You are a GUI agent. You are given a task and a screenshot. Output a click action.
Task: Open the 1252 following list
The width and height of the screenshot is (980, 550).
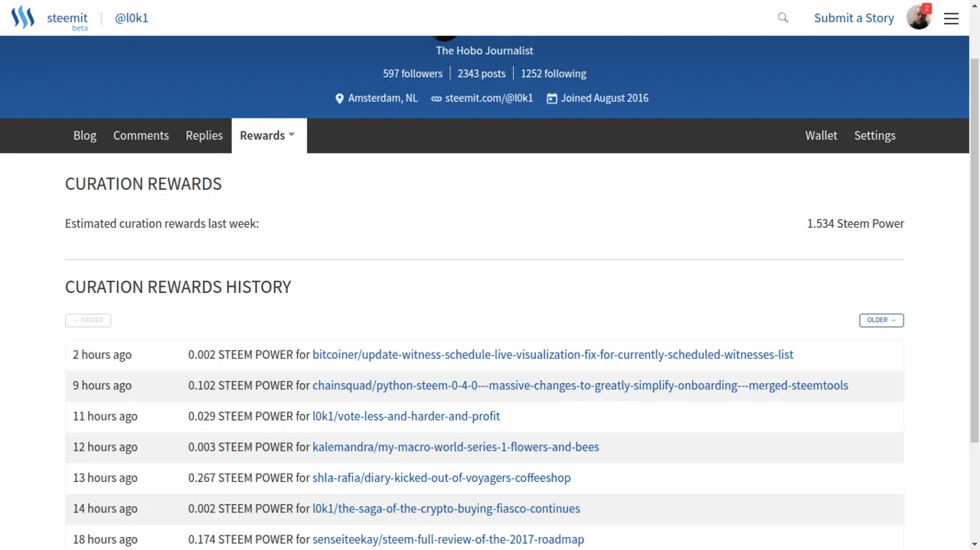554,73
